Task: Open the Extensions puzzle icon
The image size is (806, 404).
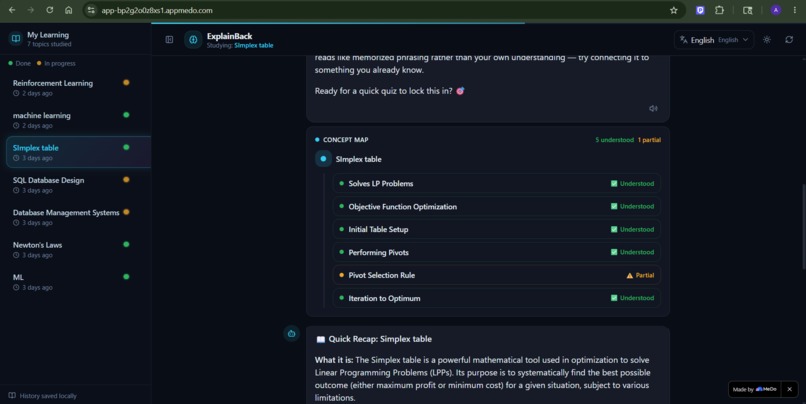Action: 719,10
